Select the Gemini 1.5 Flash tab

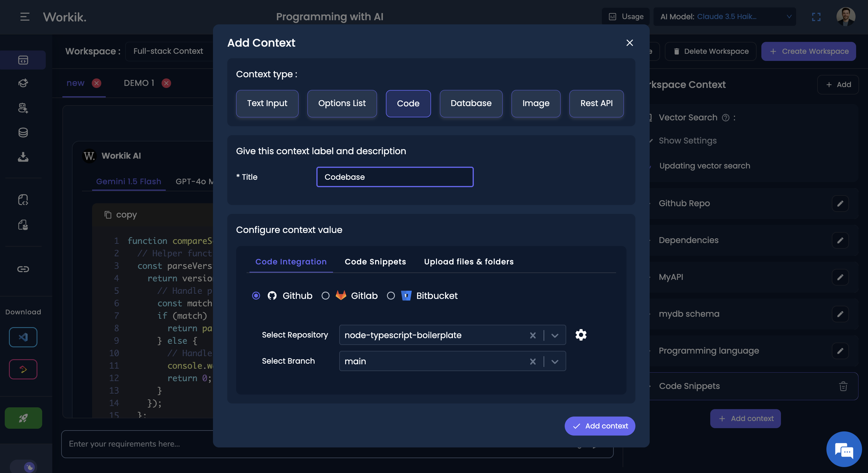[128, 181]
